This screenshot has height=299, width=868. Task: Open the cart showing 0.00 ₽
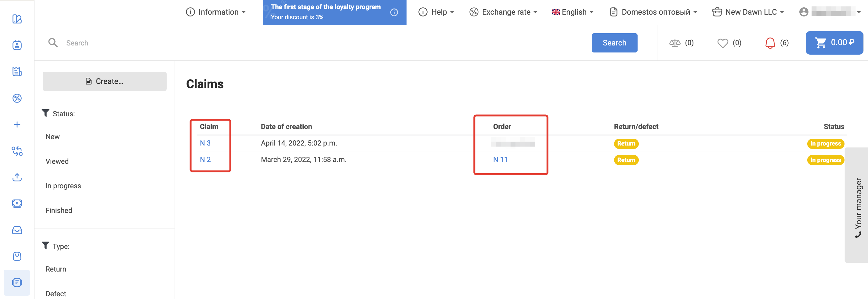pos(834,43)
